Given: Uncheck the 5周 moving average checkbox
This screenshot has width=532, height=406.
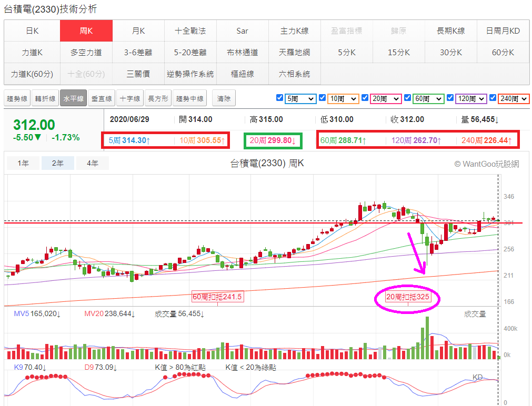Looking at the screenshot, I should (279, 98).
